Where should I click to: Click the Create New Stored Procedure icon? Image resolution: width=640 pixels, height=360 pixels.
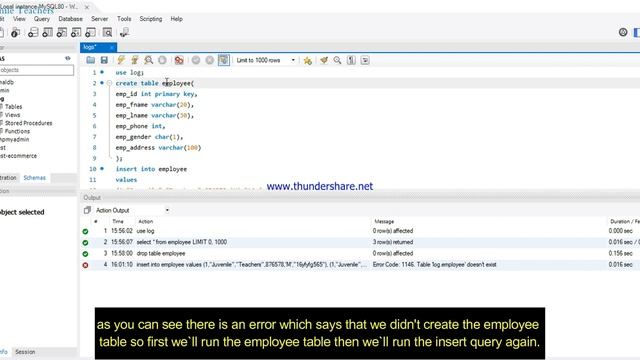[76, 33]
